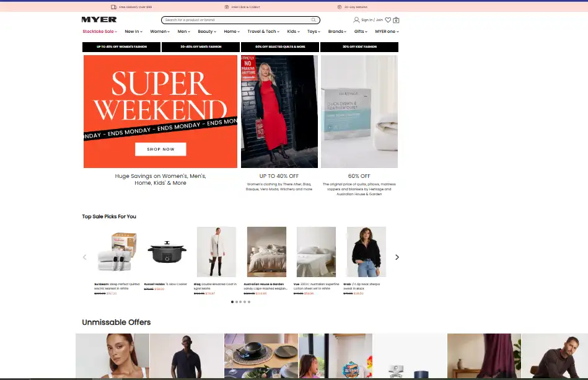Expand the Kids menu
The width and height of the screenshot is (588, 380).
[x=293, y=32]
